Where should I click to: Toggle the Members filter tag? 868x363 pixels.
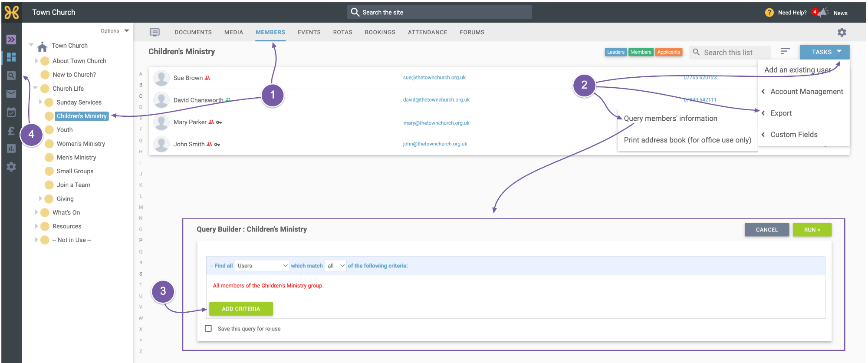click(641, 52)
